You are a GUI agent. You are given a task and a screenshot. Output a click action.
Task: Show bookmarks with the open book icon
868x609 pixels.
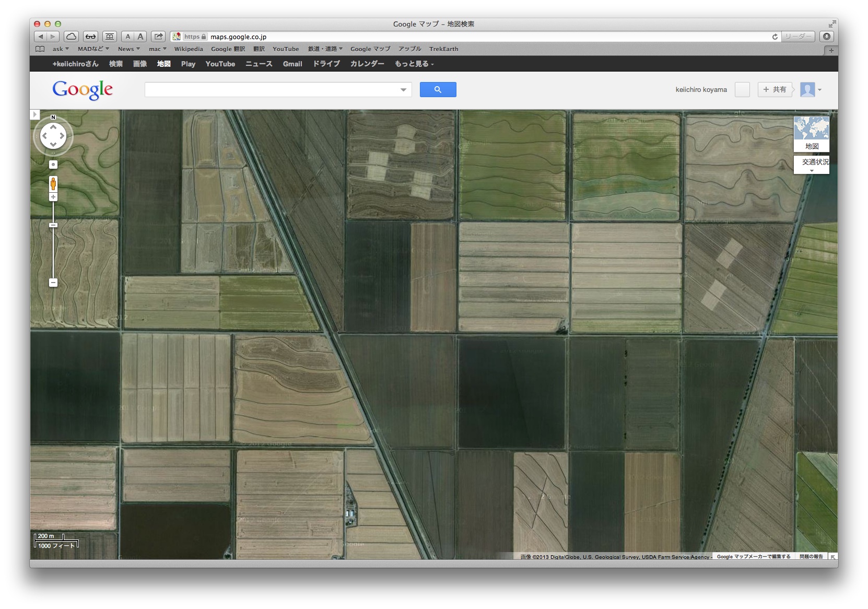click(40, 49)
